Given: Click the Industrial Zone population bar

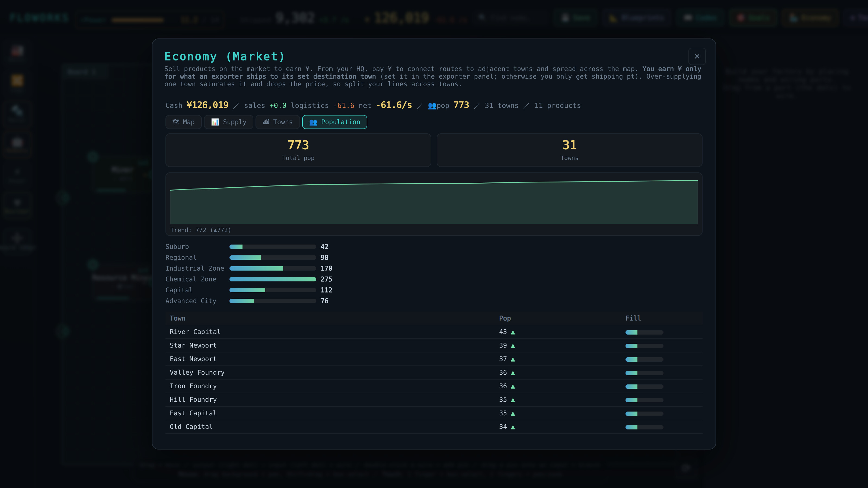Looking at the screenshot, I should coord(273,268).
